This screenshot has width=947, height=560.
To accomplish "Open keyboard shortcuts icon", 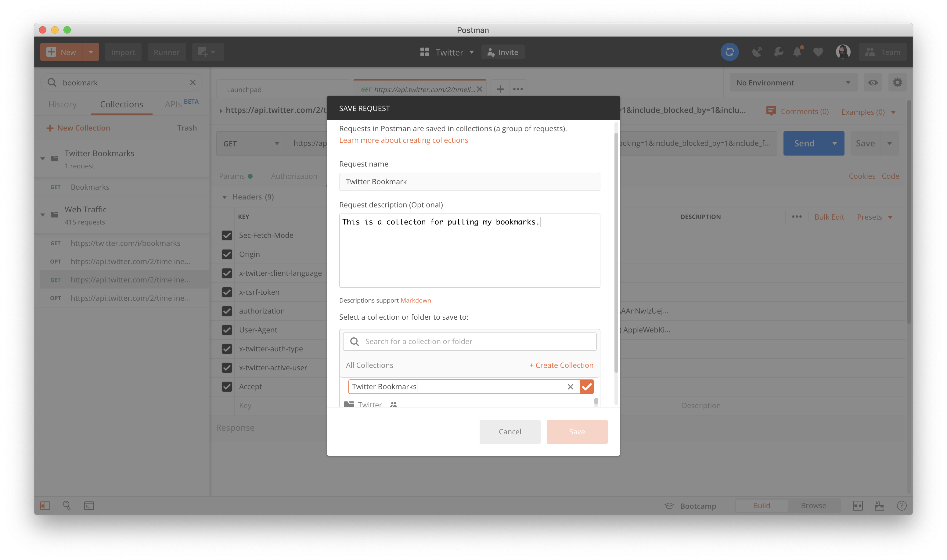I will pos(880,506).
